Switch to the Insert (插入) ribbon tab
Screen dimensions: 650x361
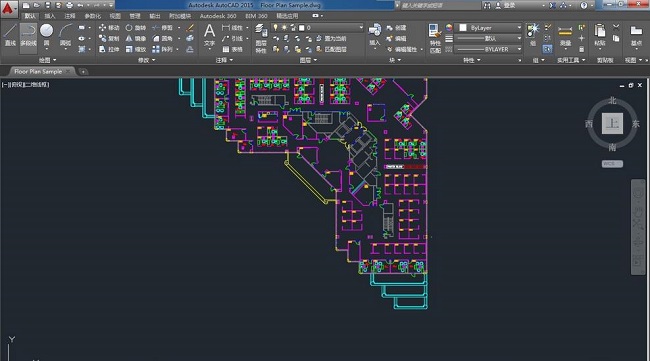tap(50, 16)
